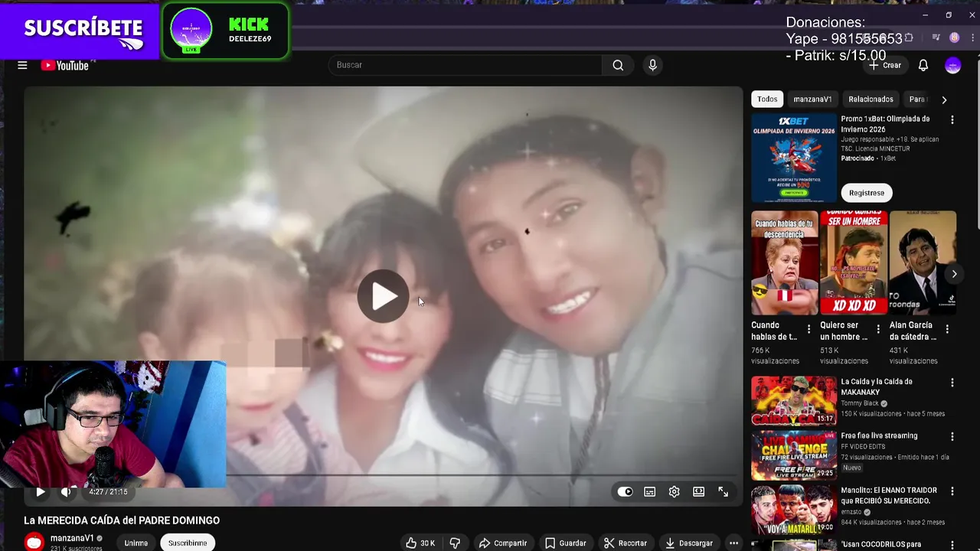980x551 pixels.
Task: Open options for 'Quiero ser un hombre' short
Action: [x=878, y=329]
